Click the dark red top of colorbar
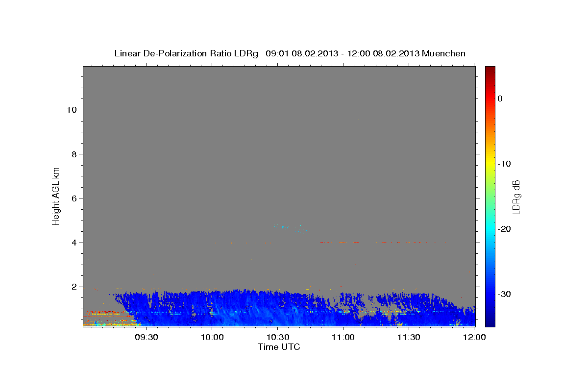The width and height of the screenshot is (588, 392). pos(490,71)
